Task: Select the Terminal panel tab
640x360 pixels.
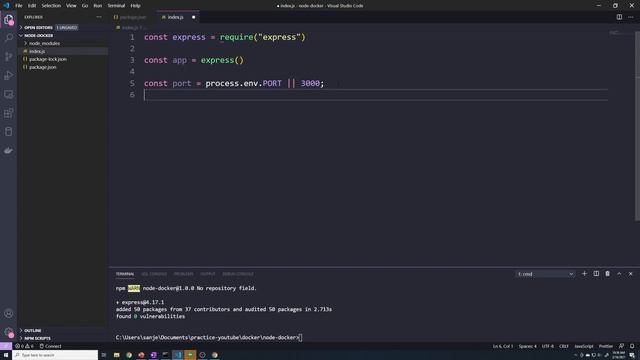Action: (124, 274)
